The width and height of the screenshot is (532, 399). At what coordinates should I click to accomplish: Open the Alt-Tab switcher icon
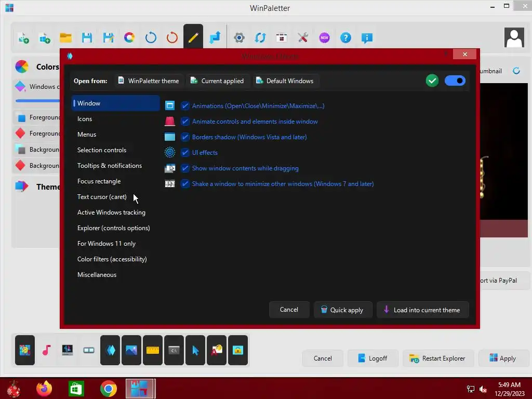coord(88,350)
